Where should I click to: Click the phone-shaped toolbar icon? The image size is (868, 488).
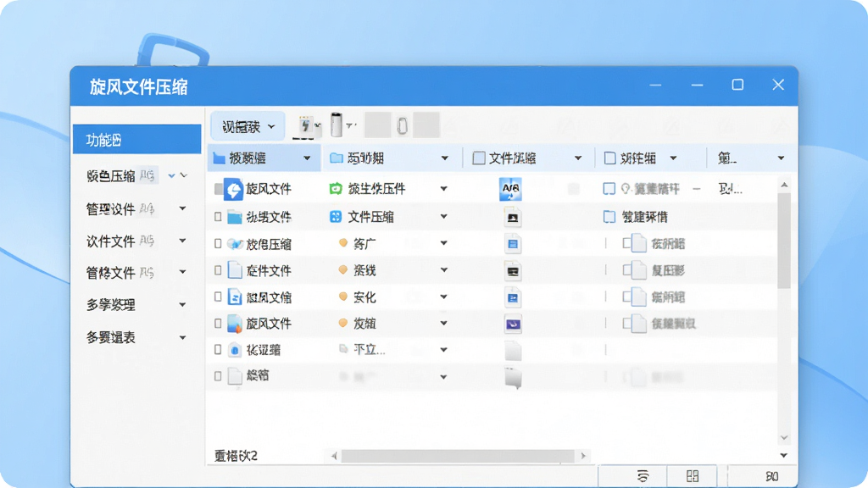coord(403,125)
